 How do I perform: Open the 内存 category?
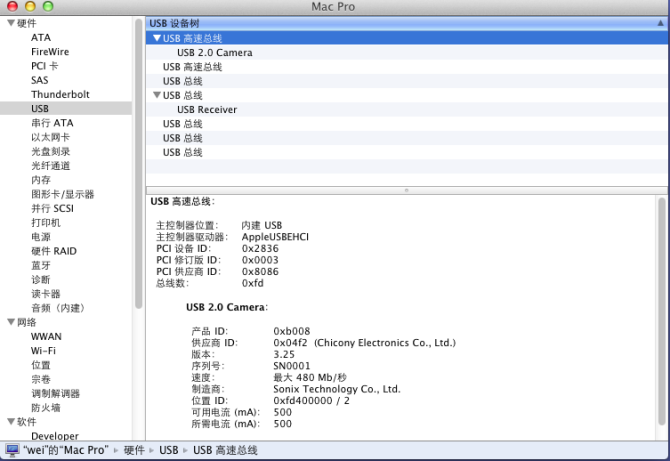click(x=41, y=180)
